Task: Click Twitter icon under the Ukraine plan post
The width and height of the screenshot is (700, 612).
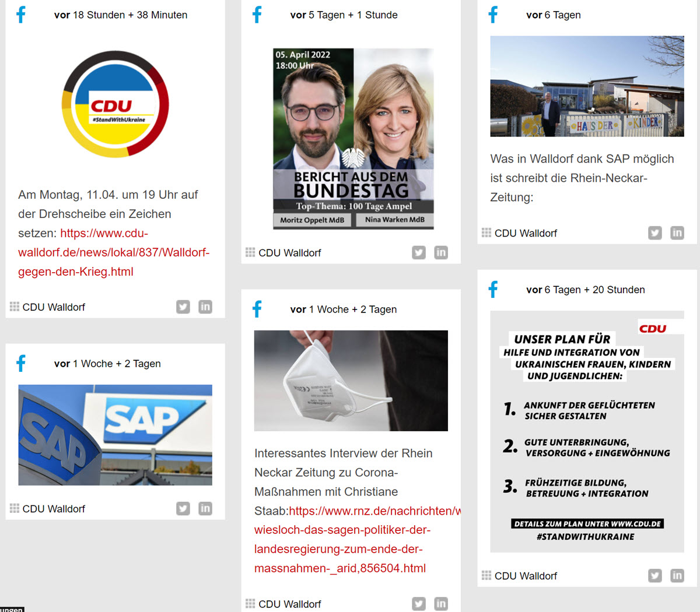Action: 655,575
